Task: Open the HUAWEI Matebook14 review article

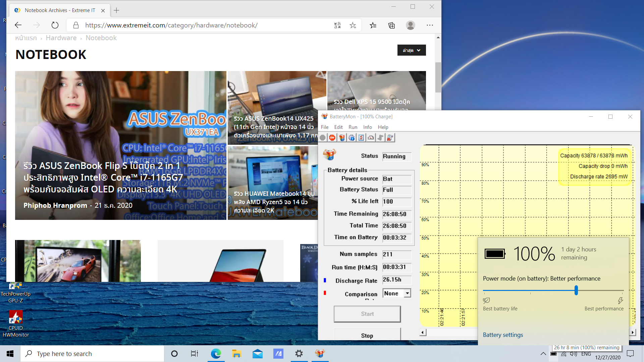Action: (x=274, y=202)
